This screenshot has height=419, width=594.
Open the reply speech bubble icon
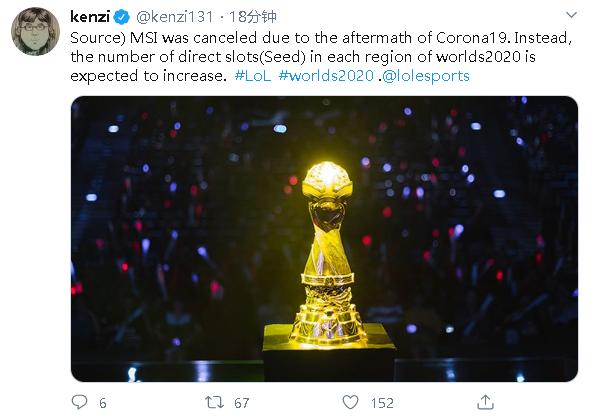coord(79,402)
